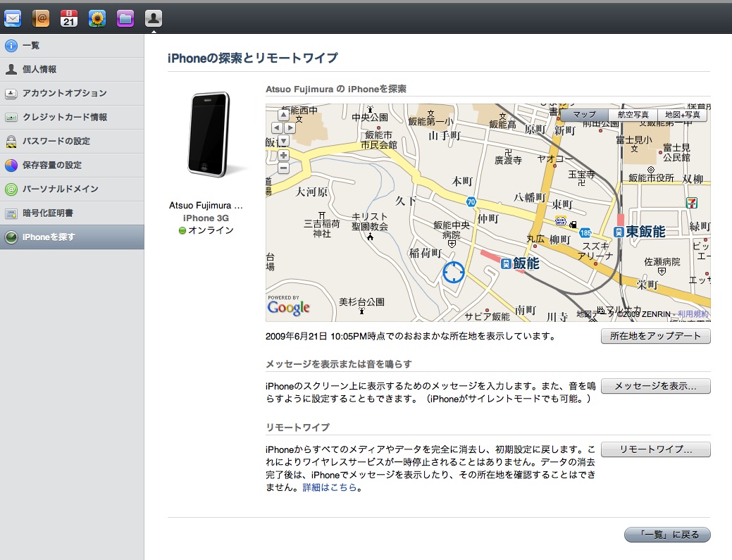Click the リモートワイプ section heading
732x560 pixels.
click(x=298, y=428)
